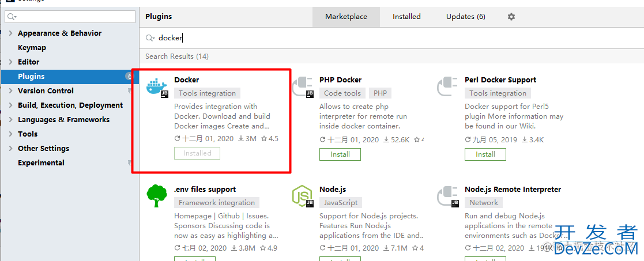Viewport: 644px width, 261px height.
Task: Click the Code tools tag on PHP Docker
Action: coord(342,93)
